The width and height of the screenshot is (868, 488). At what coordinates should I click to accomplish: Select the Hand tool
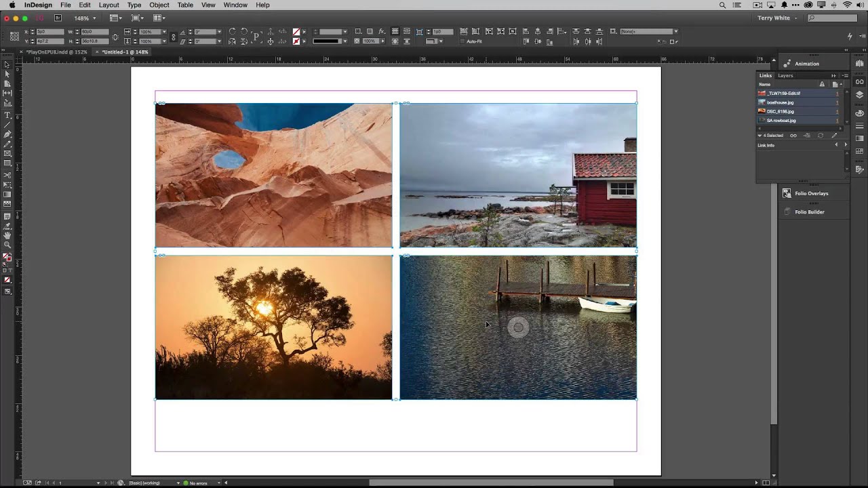[7, 235]
